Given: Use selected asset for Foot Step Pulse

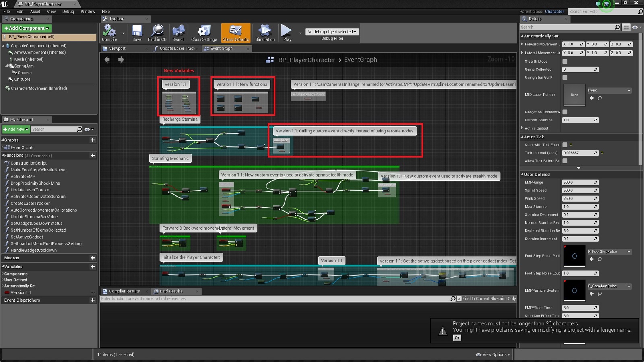Looking at the screenshot, I should 592,259.
